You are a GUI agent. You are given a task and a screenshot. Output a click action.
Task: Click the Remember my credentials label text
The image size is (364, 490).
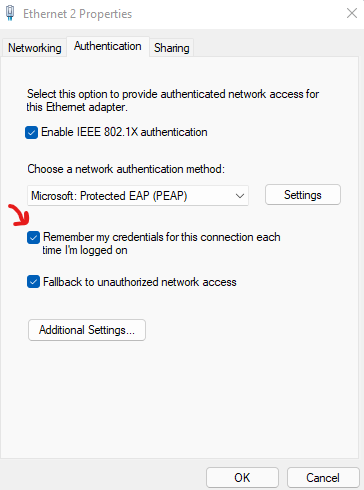[161, 244]
